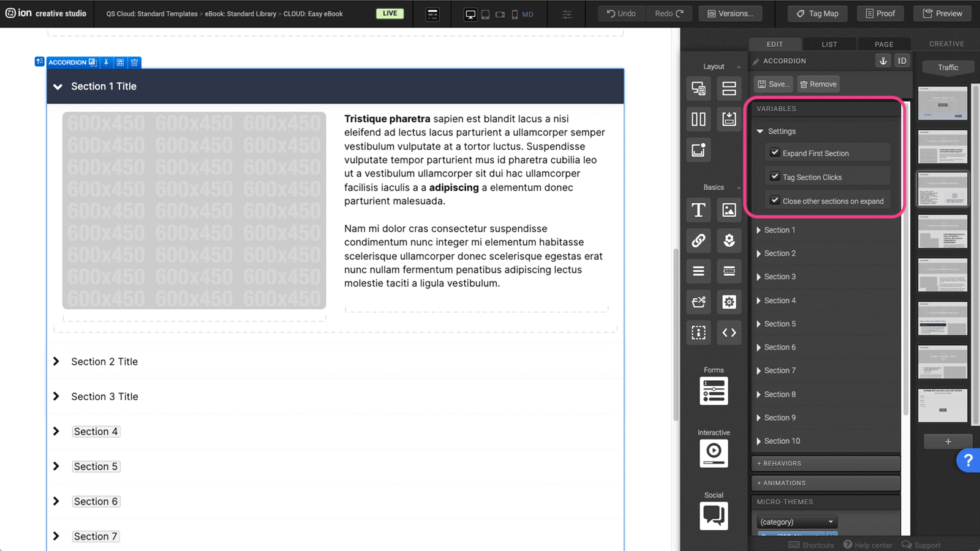Switch to desktop preview device icon
Screen dimensions: 980x551
pos(470,14)
